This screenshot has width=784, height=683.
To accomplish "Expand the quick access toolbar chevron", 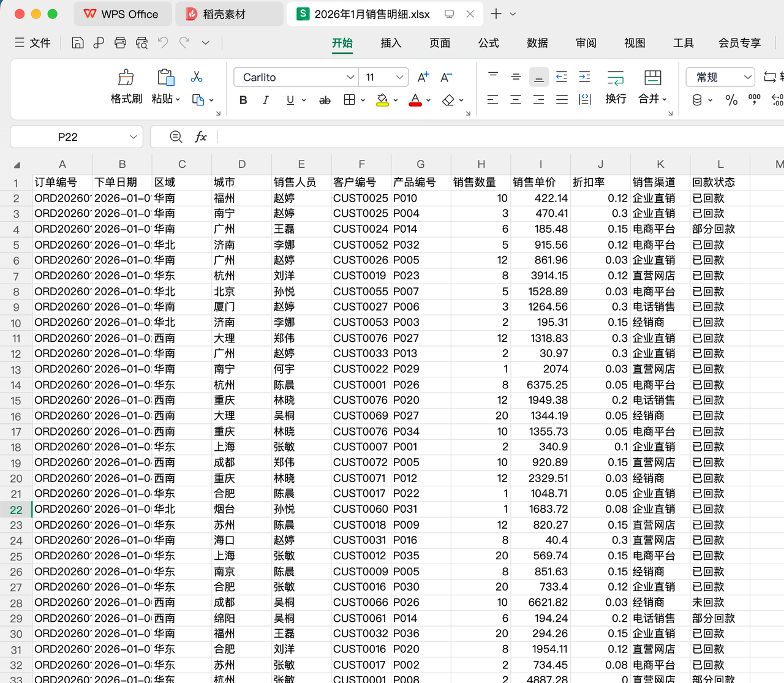I will click(206, 42).
